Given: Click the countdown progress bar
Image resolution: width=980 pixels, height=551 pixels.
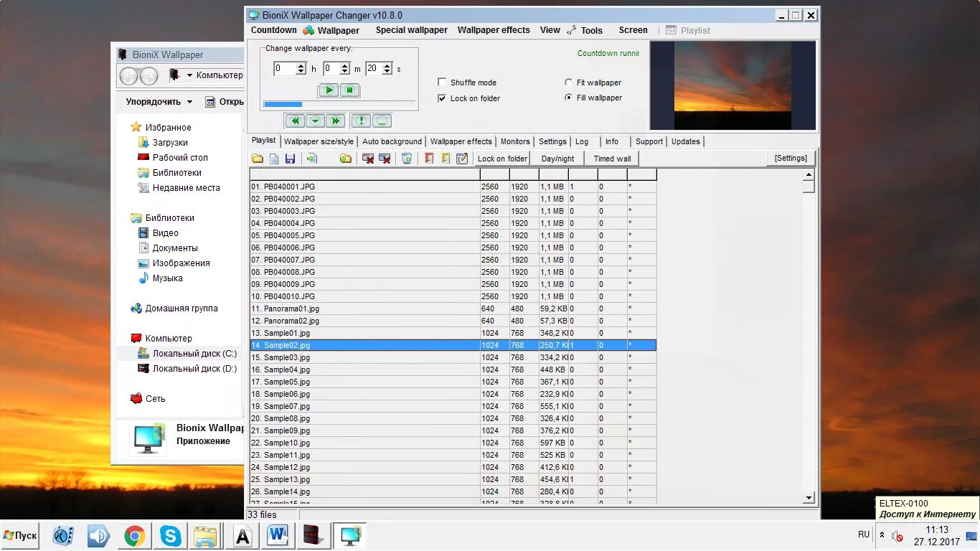Looking at the screenshot, I should point(339,104).
